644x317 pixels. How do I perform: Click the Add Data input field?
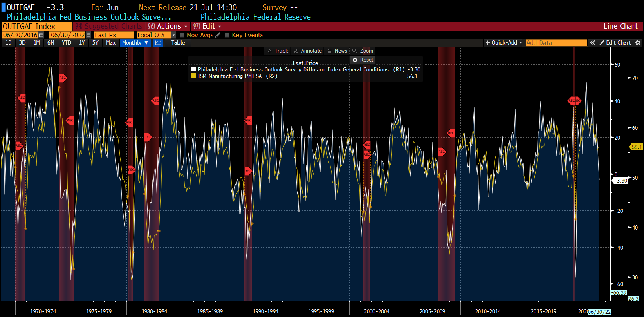click(556, 42)
